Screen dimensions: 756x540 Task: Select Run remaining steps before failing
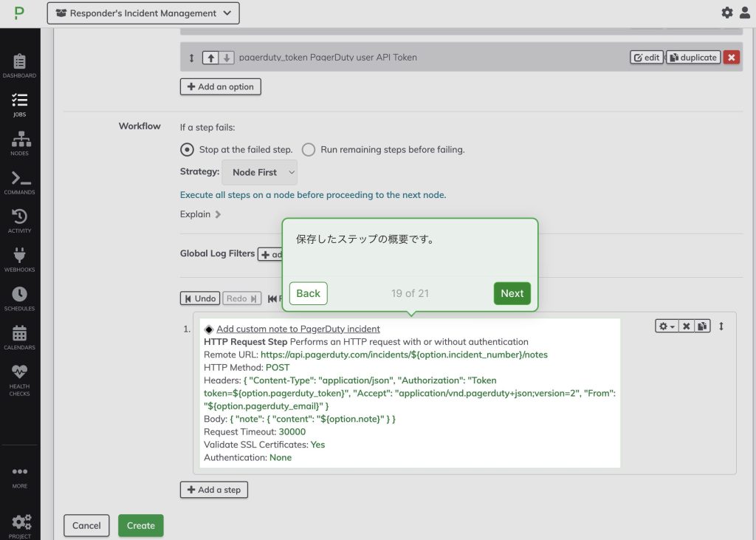[309, 150]
